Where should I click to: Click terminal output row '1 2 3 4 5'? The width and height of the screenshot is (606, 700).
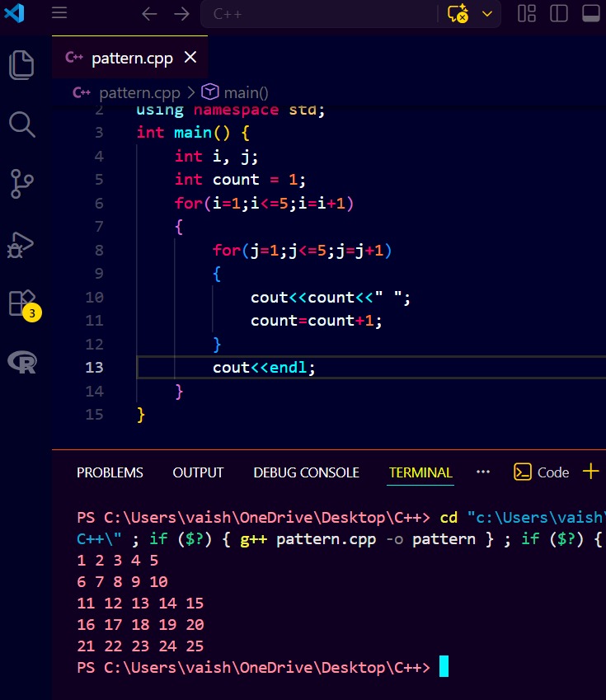[x=118, y=561]
